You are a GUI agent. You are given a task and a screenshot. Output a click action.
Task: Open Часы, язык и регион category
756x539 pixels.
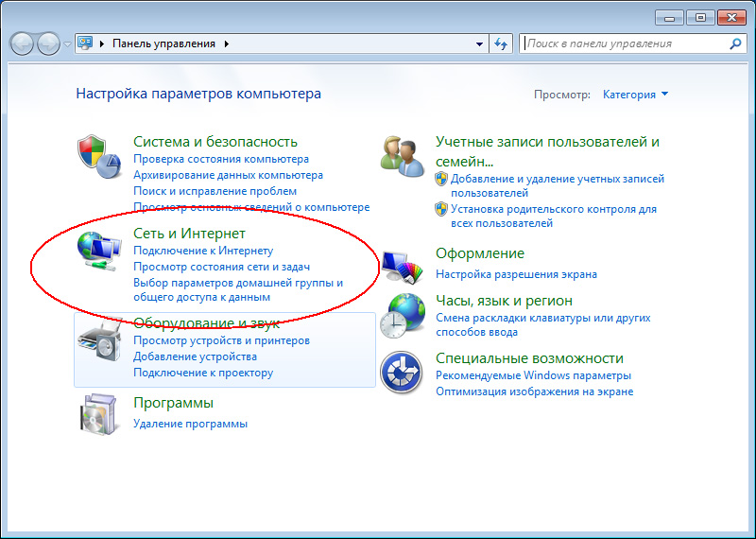click(x=504, y=300)
